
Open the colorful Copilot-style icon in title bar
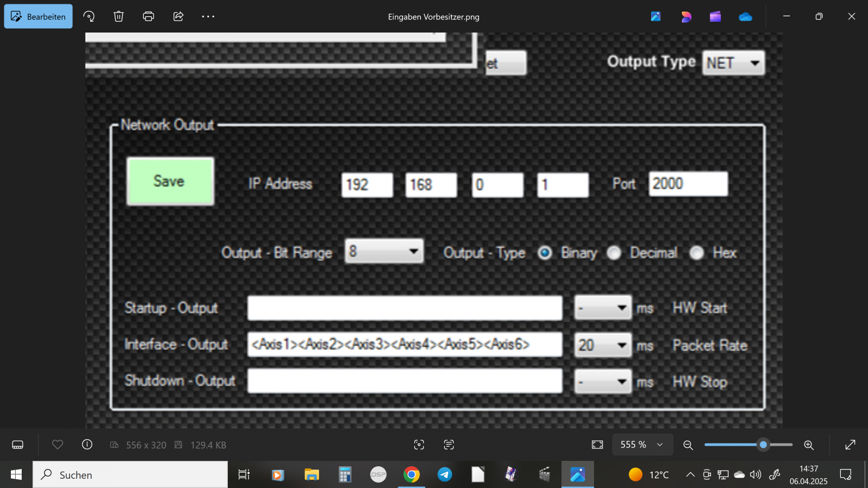pyautogui.click(x=686, y=17)
